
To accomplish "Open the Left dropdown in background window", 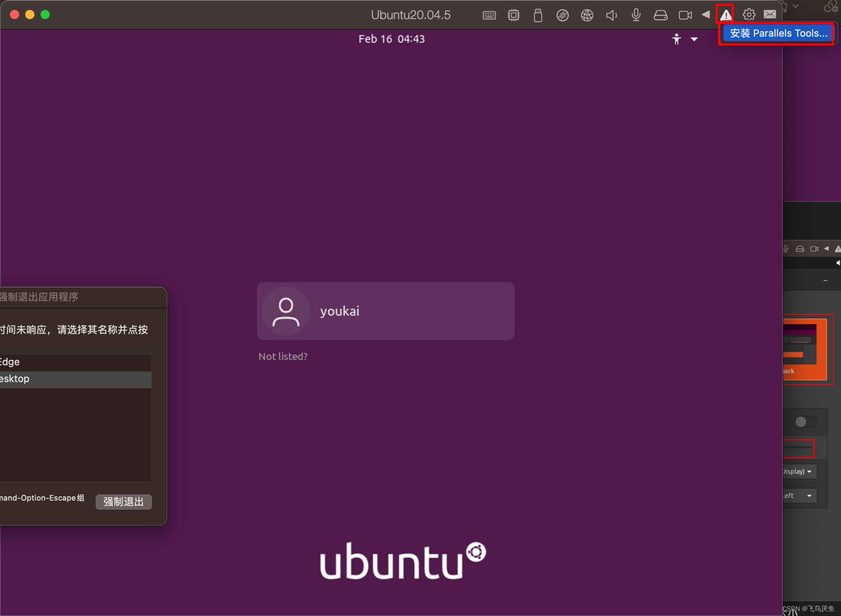I will click(x=800, y=496).
